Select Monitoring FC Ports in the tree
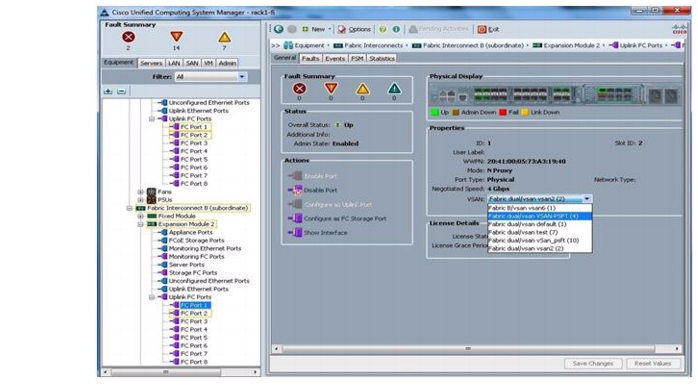The image size is (698, 386). (x=196, y=257)
